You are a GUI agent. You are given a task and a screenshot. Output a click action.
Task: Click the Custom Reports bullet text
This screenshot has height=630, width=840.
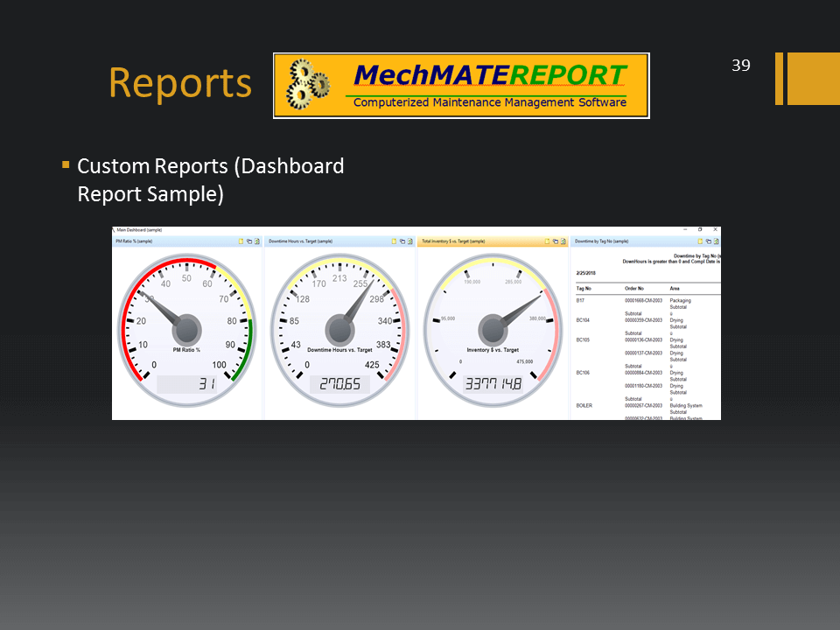(211, 180)
